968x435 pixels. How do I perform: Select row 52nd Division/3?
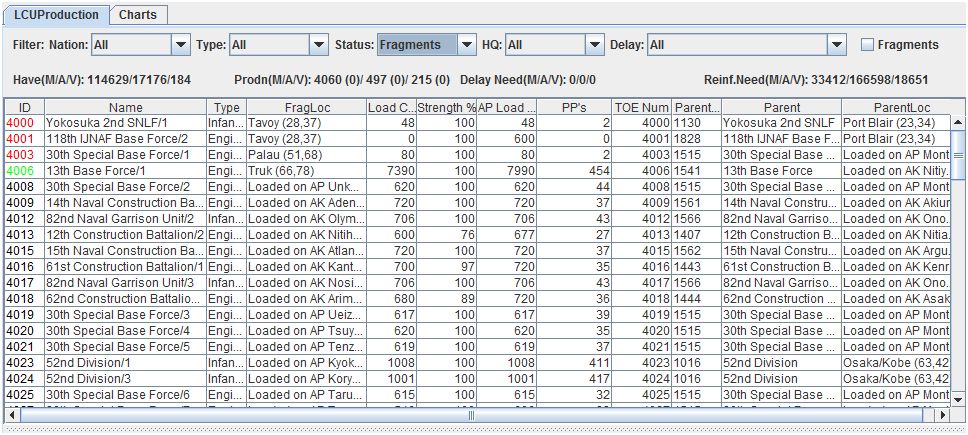(477, 379)
